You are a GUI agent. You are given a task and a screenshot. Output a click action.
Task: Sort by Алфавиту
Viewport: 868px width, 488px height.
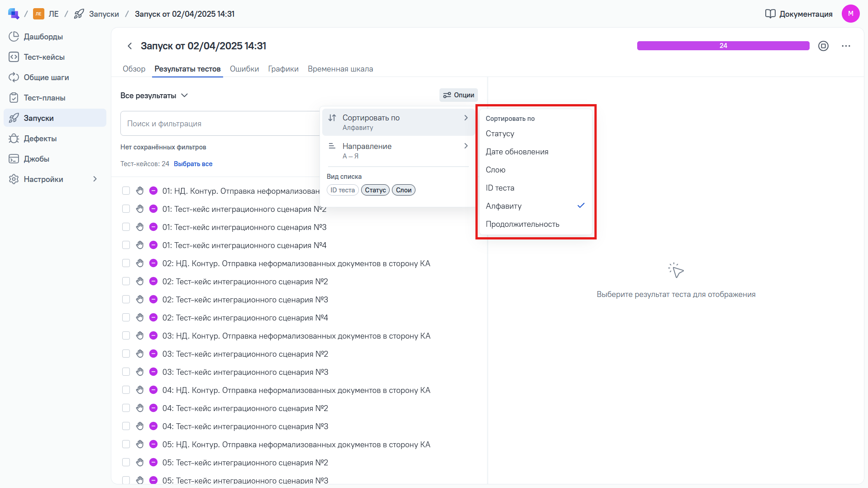(x=536, y=206)
